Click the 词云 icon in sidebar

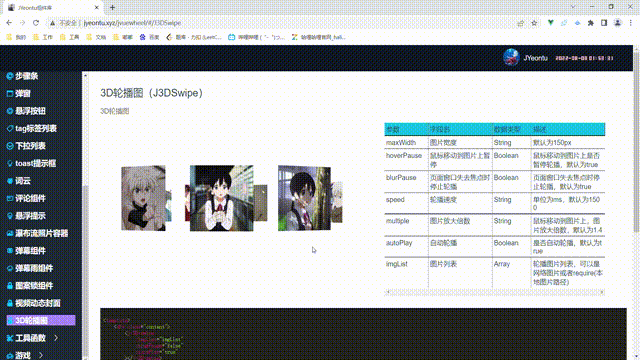coord(10,181)
